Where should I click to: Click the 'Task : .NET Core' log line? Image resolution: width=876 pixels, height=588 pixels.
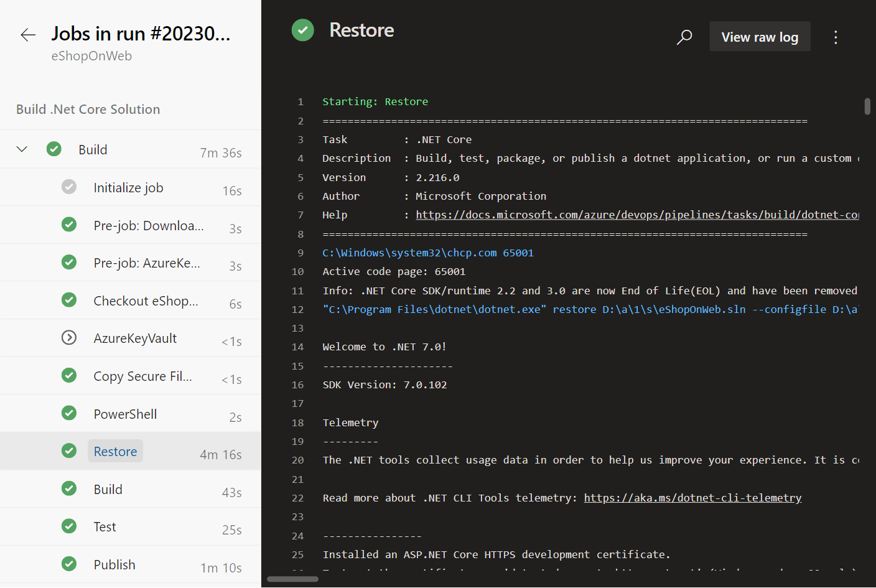pos(397,139)
